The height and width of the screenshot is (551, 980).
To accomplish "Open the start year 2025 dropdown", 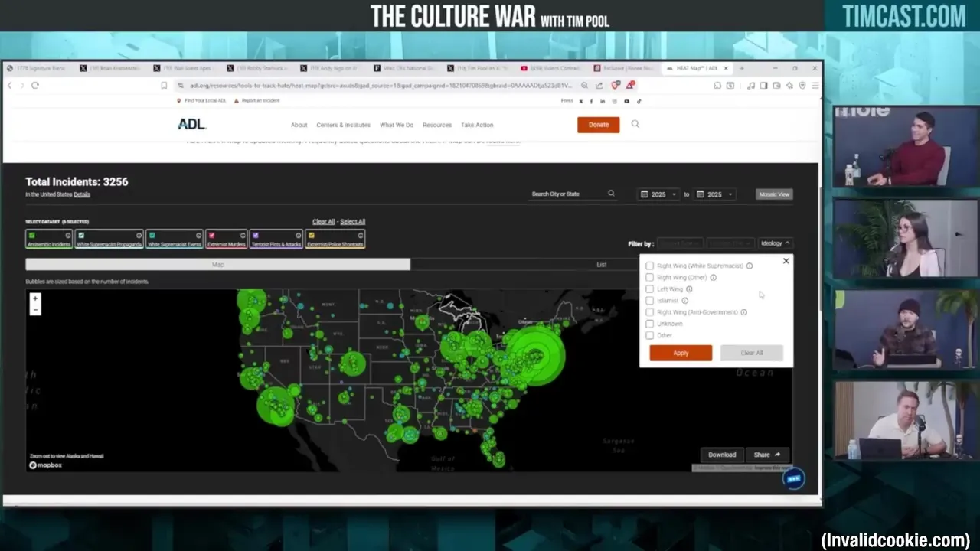I will pos(658,194).
